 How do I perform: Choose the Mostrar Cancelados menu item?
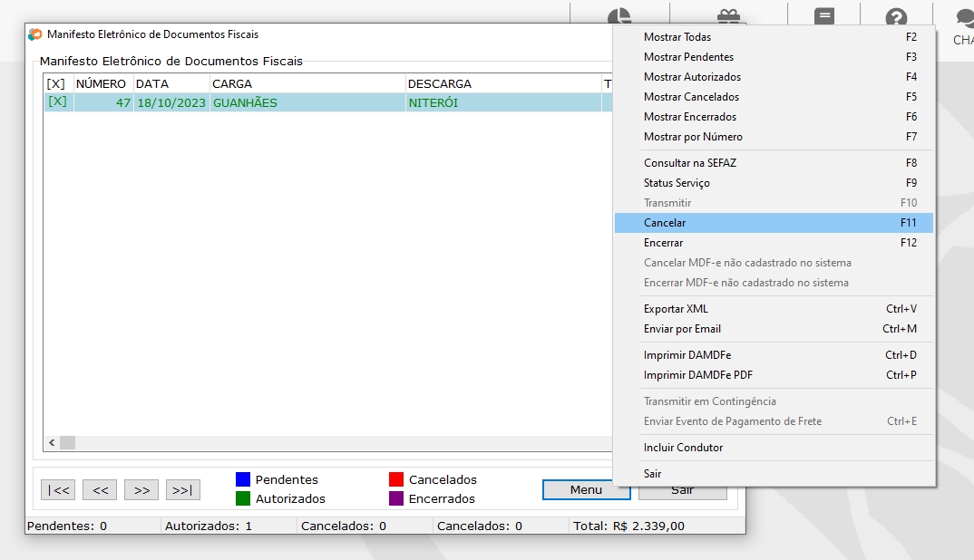(774, 97)
